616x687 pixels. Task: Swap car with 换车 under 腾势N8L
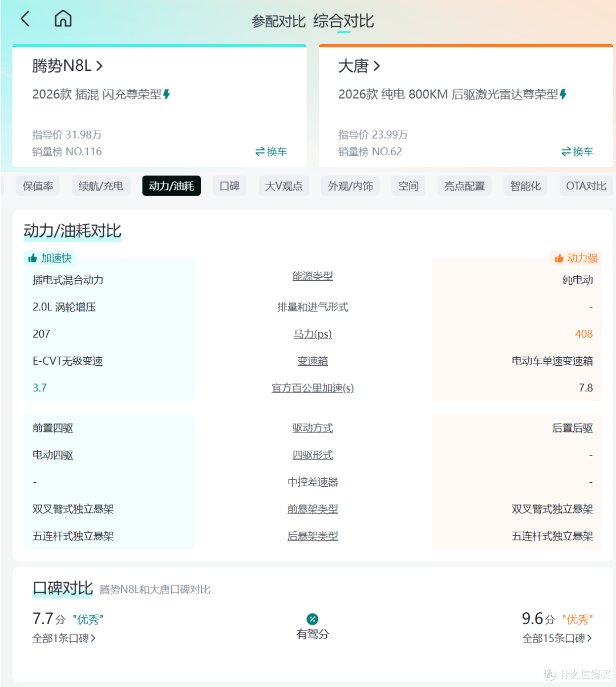(x=271, y=152)
